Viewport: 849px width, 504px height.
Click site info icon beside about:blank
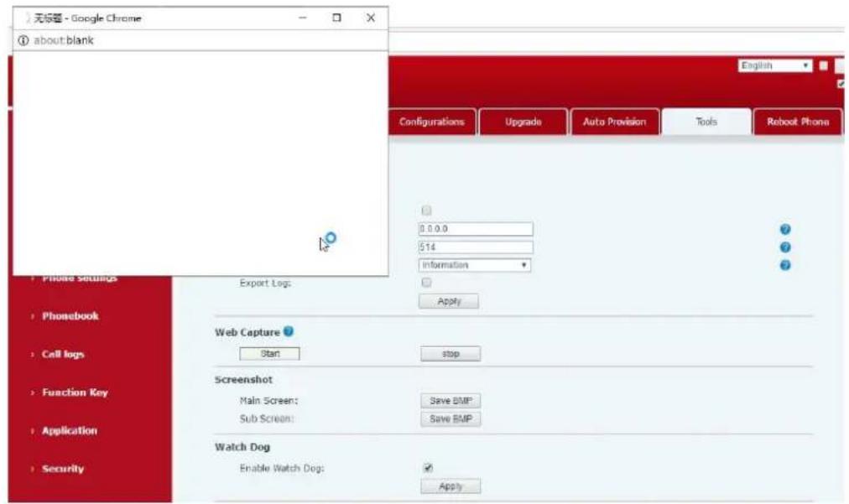(x=23, y=40)
